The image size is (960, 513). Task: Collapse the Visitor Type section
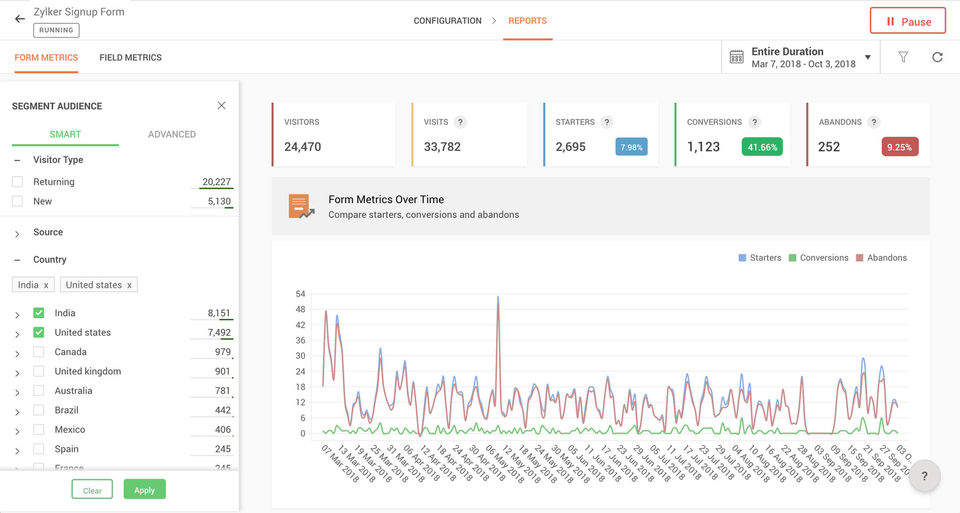coord(17,160)
